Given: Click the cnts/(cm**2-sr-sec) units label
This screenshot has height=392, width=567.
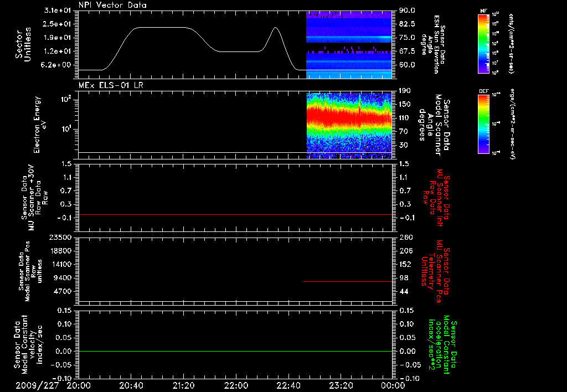Looking at the screenshot, I should click(x=511, y=44).
